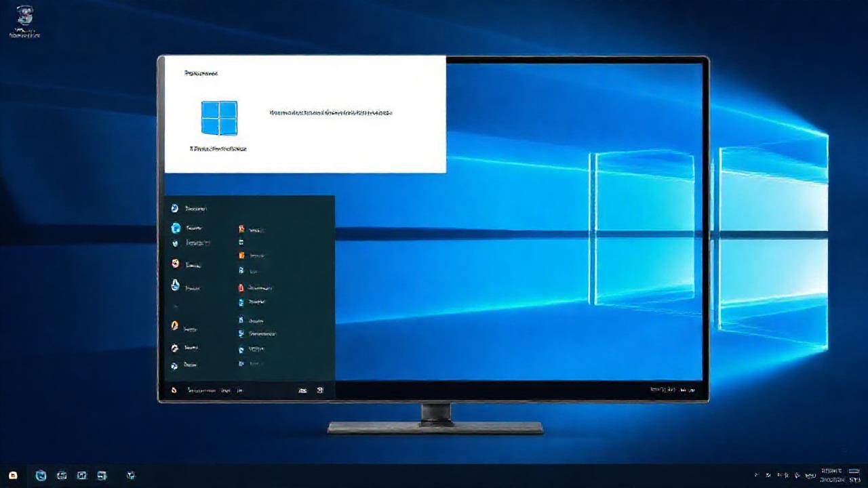Open File Explorer from the taskbar
Viewport: 868px width, 488px height.
62,476
